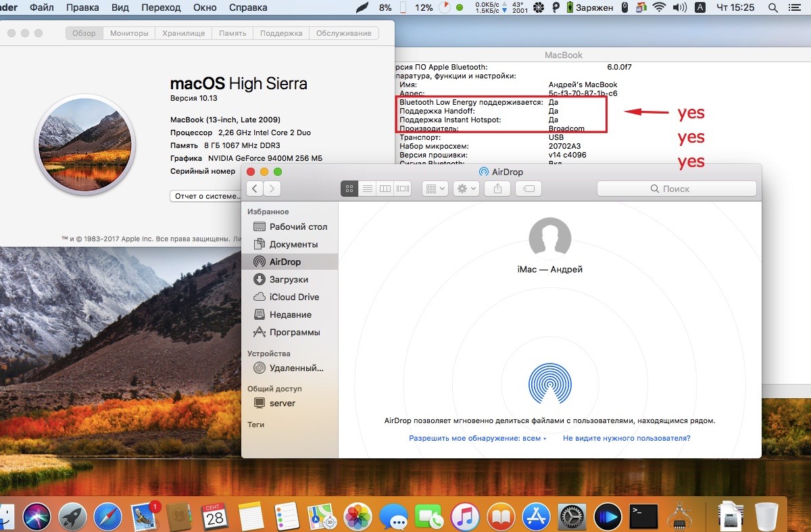811x532 pixels.
Task: Select AirDrop in Finder sidebar
Action: click(290, 262)
